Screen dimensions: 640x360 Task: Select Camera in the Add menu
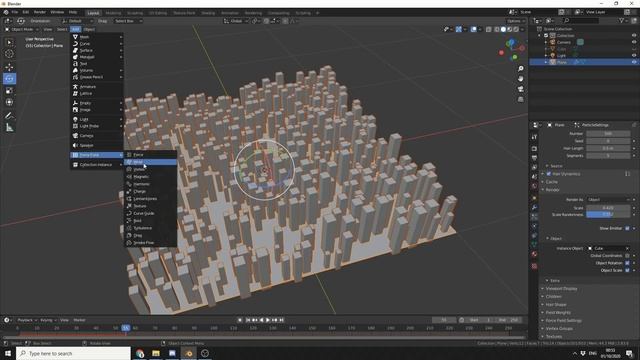point(97,136)
